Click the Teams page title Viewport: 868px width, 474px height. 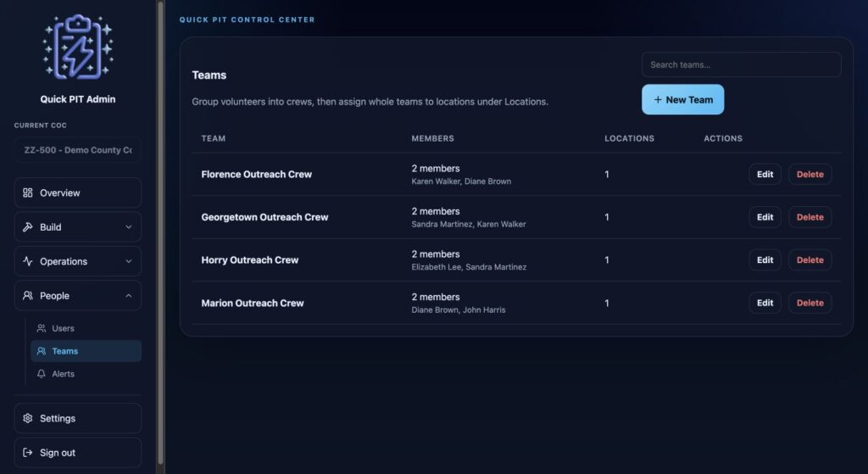pos(209,75)
